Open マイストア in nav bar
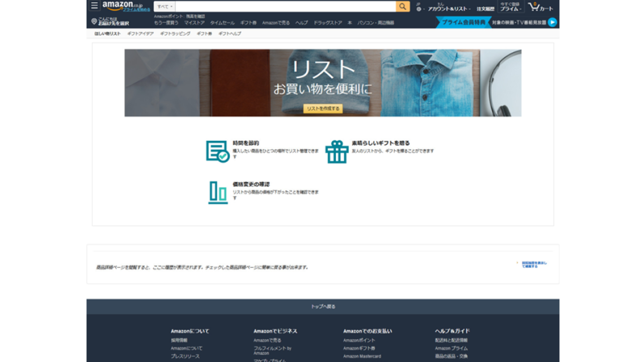The height and width of the screenshot is (362, 644). click(x=194, y=23)
